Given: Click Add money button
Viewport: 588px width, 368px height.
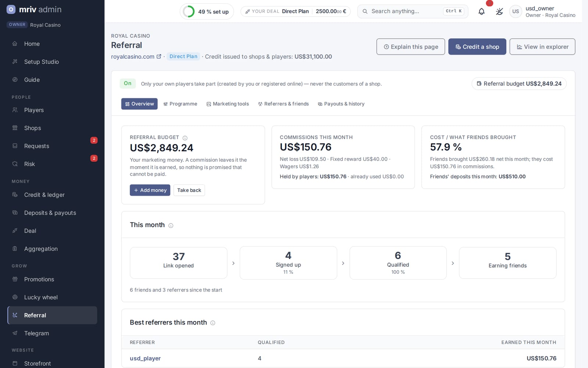Looking at the screenshot, I should pos(150,190).
